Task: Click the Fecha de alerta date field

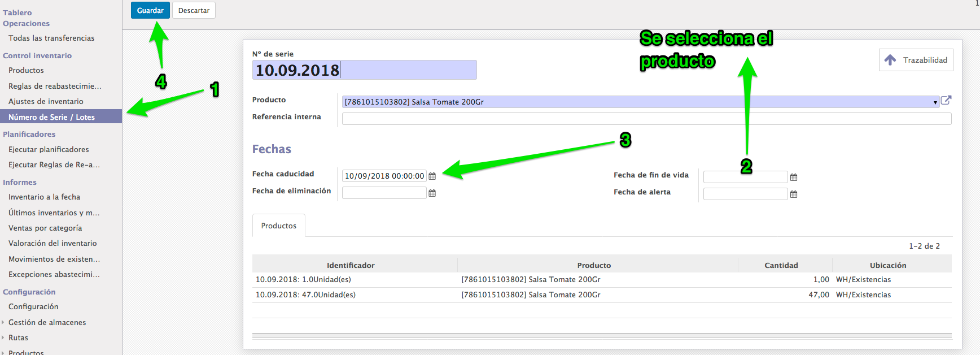Action: [x=745, y=194]
